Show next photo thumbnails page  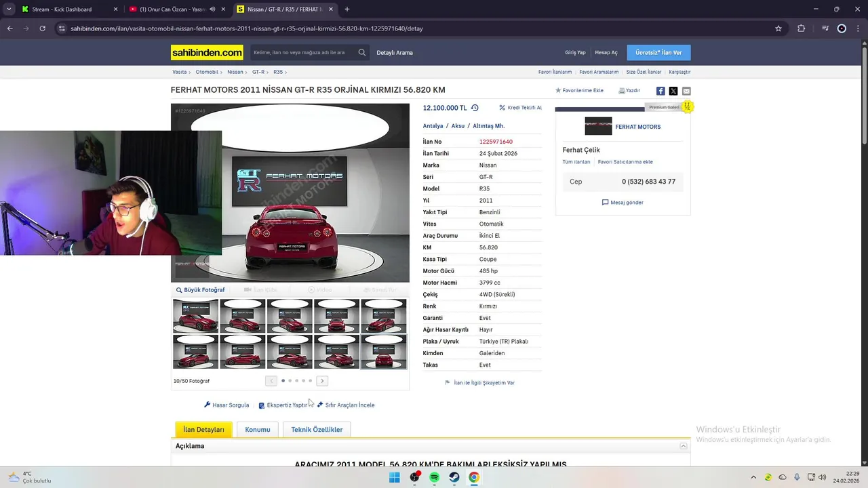pos(323,381)
